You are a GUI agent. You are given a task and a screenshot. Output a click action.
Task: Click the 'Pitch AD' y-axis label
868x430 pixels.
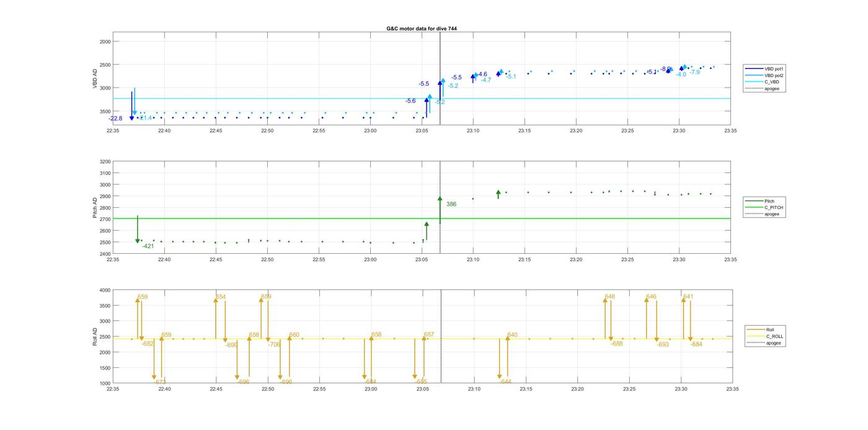click(x=95, y=208)
